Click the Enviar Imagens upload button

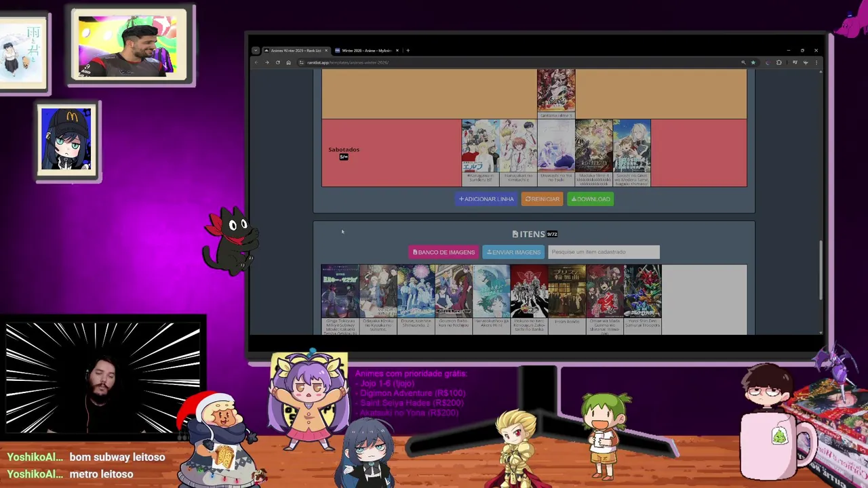(x=513, y=252)
